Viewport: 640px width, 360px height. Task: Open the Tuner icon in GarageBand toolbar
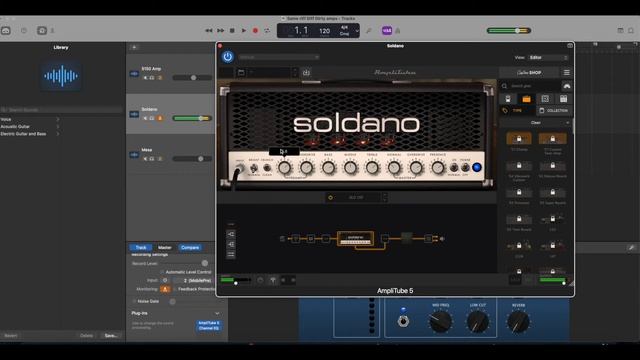369,31
